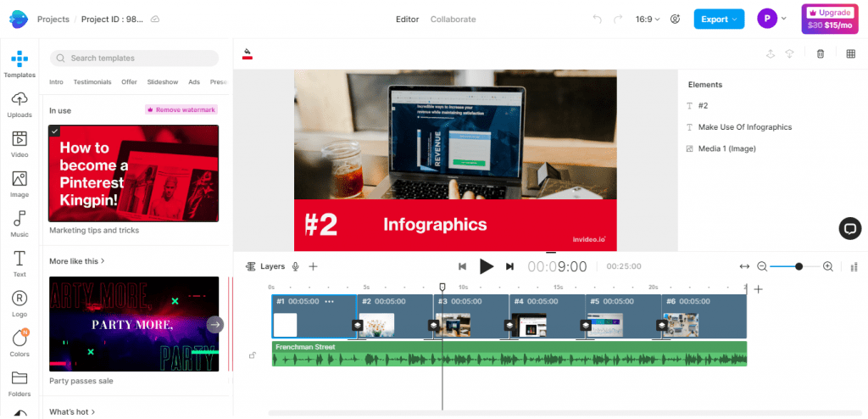Toggle lock on Frenchman Street audio track
Viewport: 868px width, 419px height.
point(252,355)
